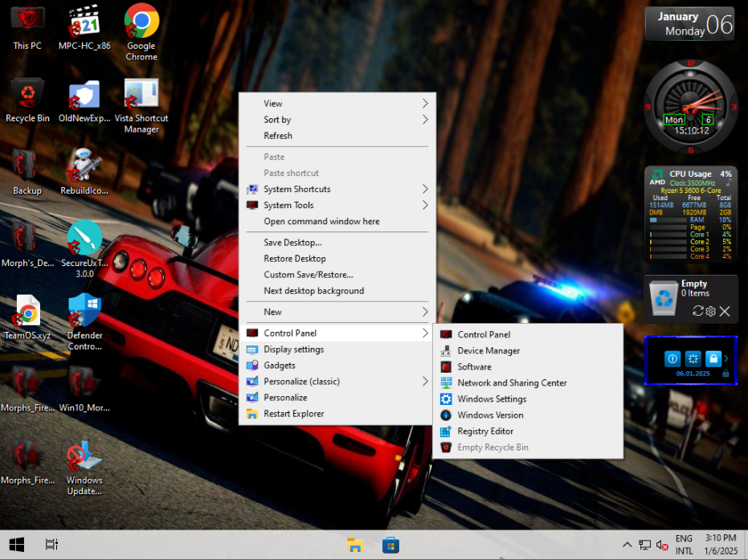Select Save Desktop... menu entry
748x560 pixels.
click(x=337, y=243)
